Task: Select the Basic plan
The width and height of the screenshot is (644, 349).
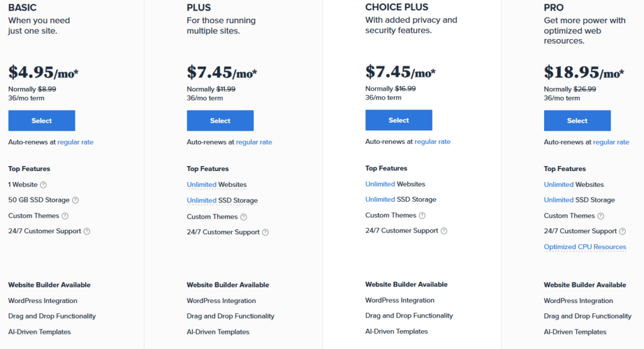Action: pyautogui.click(x=42, y=121)
